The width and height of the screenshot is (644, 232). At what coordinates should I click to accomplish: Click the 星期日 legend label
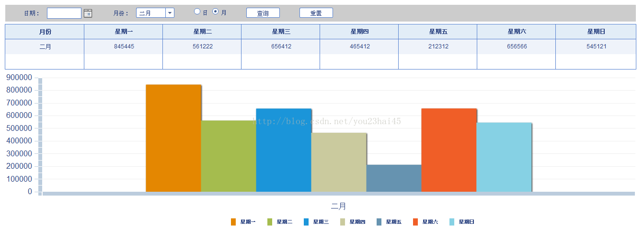point(467,222)
